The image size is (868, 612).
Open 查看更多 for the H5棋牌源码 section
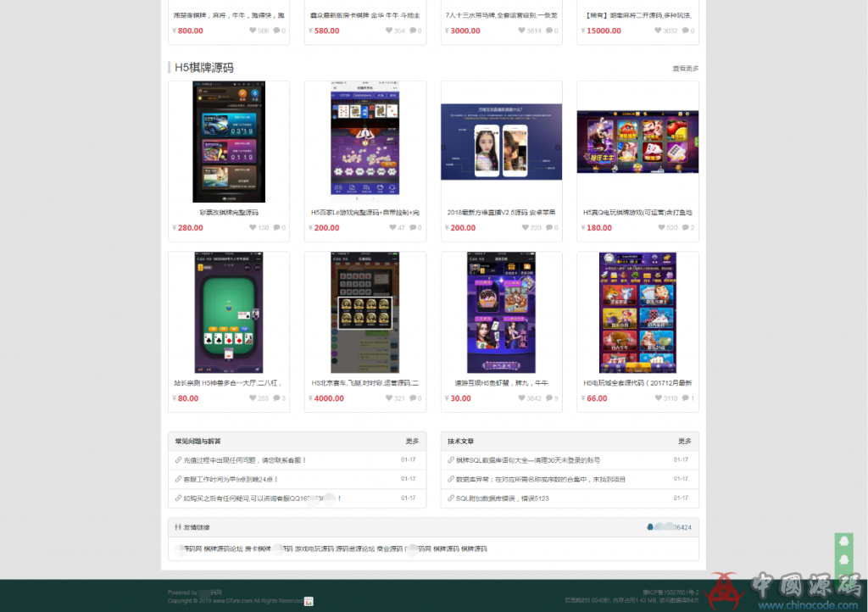pyautogui.click(x=686, y=68)
